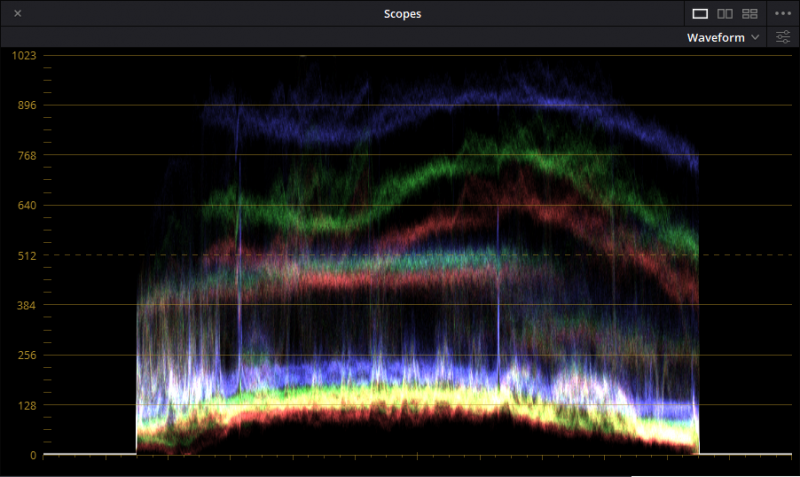The image size is (800, 477).
Task: Click the 0 scale label
Action: tap(33, 455)
